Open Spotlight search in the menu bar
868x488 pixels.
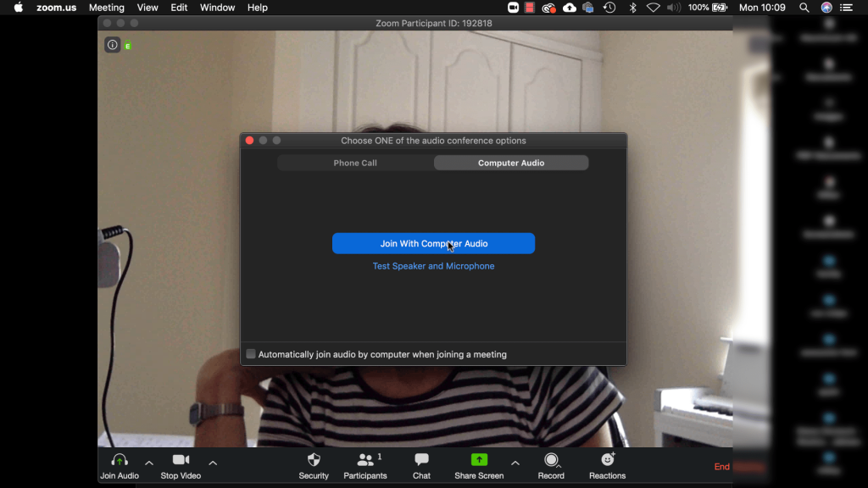click(x=804, y=8)
